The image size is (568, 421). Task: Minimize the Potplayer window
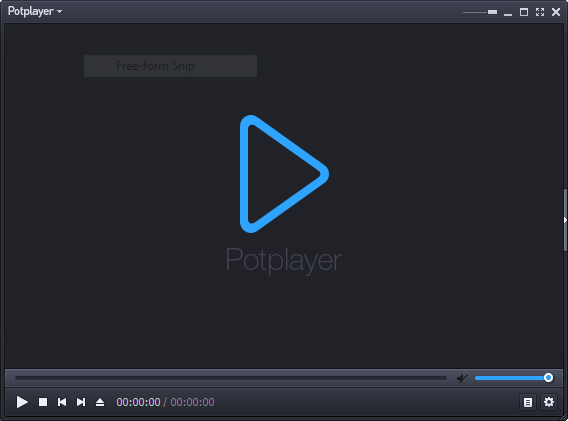pyautogui.click(x=508, y=13)
